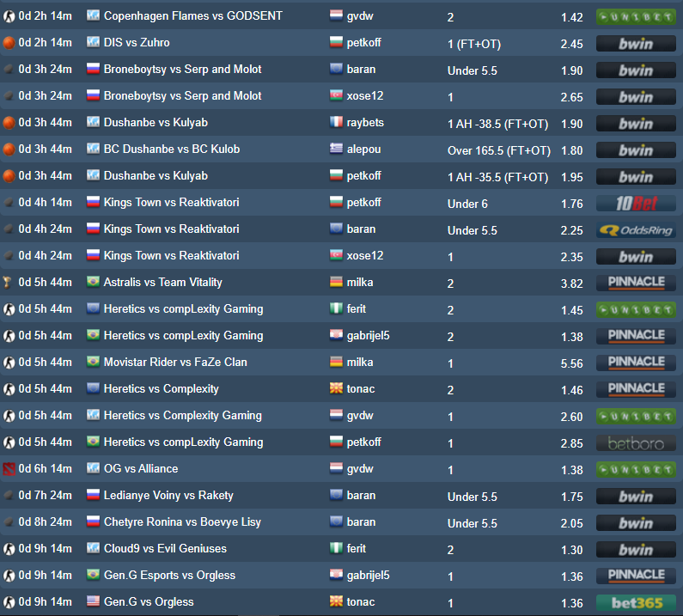
Task: Open tipster baran in the Chetyre Ronina row
Action: tap(361, 521)
